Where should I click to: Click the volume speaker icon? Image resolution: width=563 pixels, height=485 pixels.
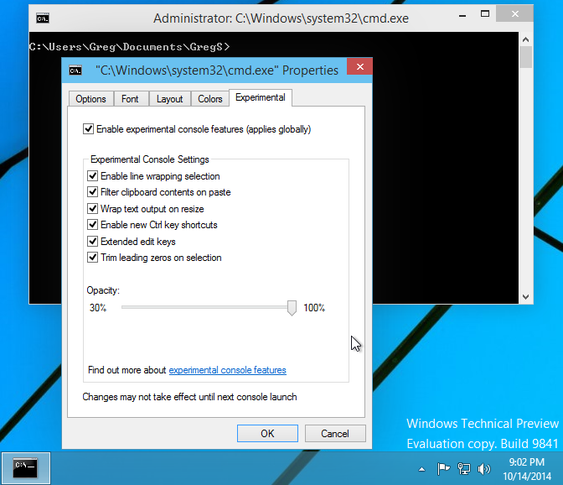pos(484,468)
